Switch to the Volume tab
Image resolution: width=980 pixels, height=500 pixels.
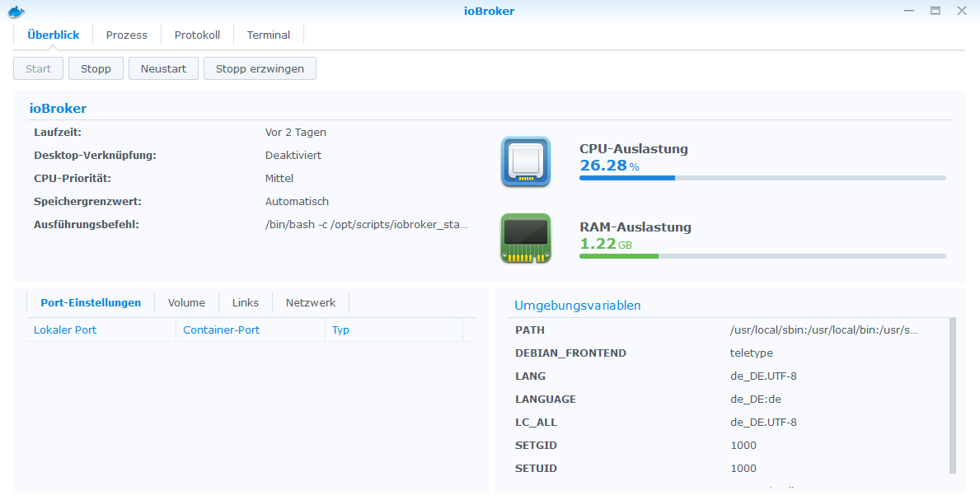(x=186, y=302)
